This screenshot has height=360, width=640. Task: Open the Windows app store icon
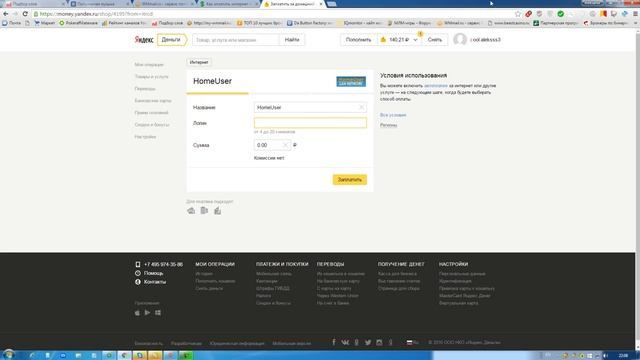tap(158, 313)
